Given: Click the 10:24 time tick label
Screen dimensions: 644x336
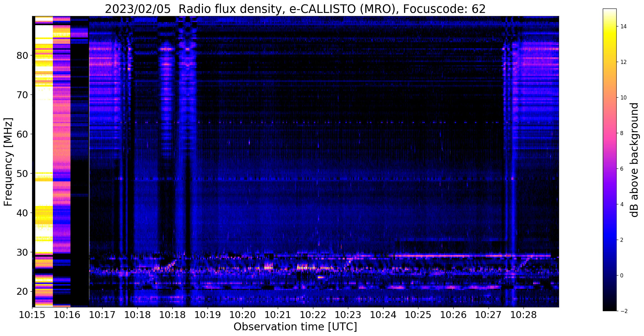Looking at the screenshot, I should click(383, 315).
